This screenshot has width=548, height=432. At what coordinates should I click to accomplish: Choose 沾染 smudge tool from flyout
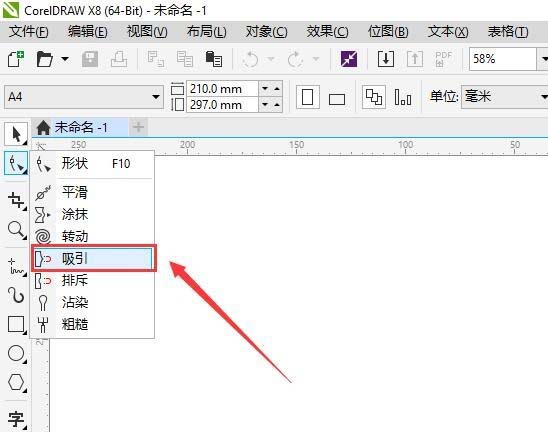[x=92, y=302]
